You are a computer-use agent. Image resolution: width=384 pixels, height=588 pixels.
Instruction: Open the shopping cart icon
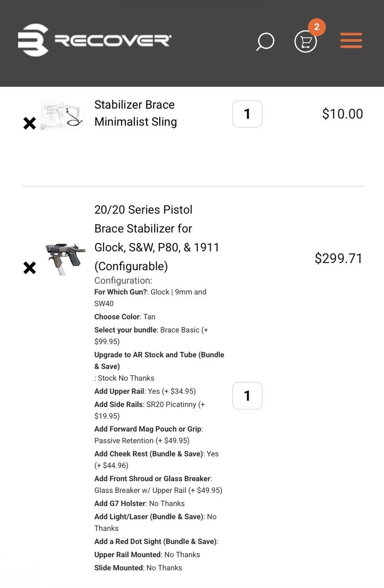tap(306, 42)
